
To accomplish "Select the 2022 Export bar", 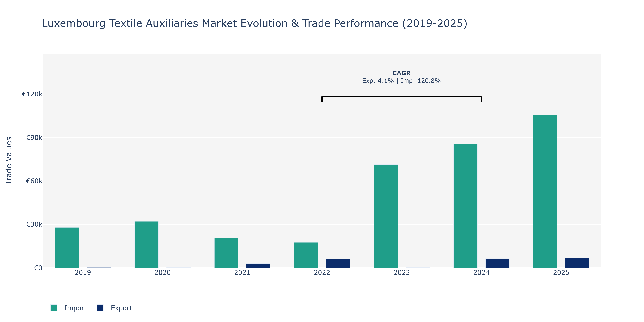I will 338,264.
